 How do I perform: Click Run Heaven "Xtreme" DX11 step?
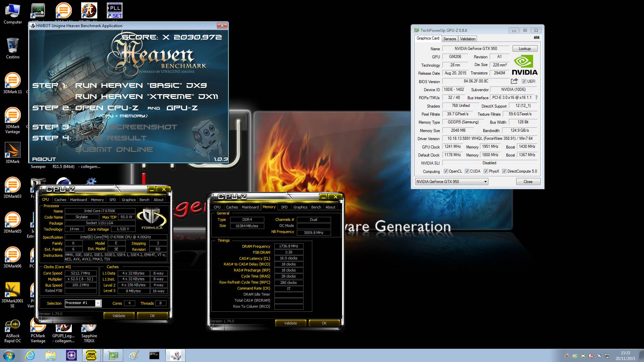pyautogui.click(x=147, y=97)
